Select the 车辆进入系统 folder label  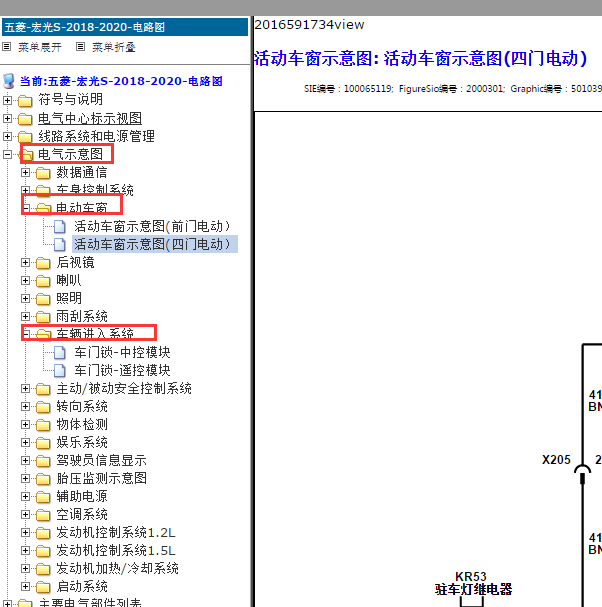(x=95, y=334)
